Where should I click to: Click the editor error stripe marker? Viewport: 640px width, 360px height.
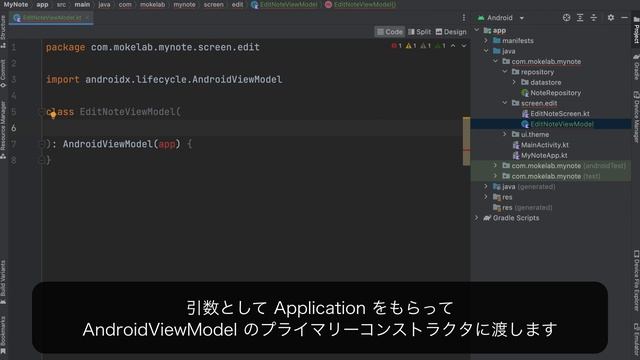466,150
